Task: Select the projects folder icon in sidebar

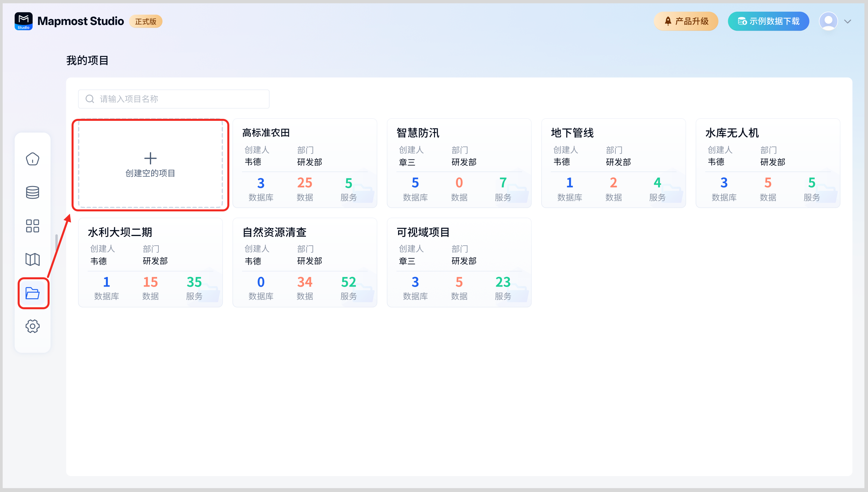Action: [33, 293]
